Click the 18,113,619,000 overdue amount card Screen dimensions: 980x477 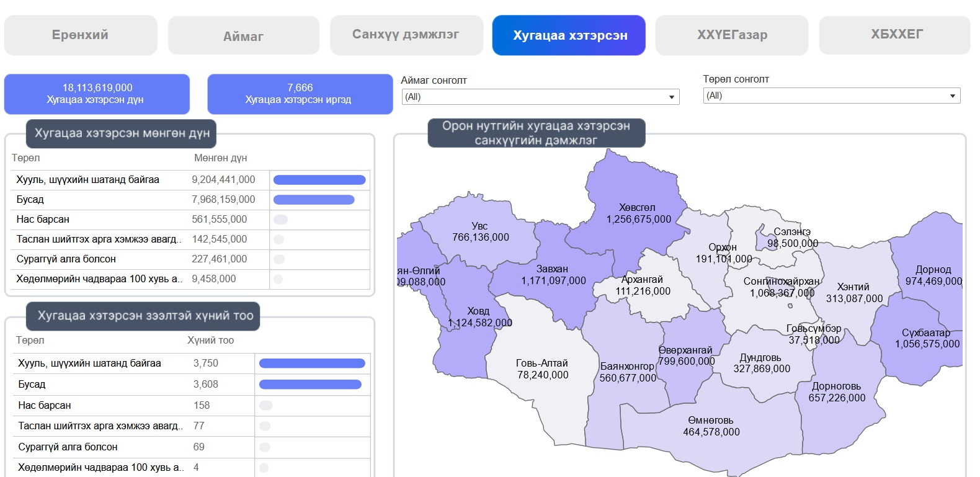coord(97,94)
